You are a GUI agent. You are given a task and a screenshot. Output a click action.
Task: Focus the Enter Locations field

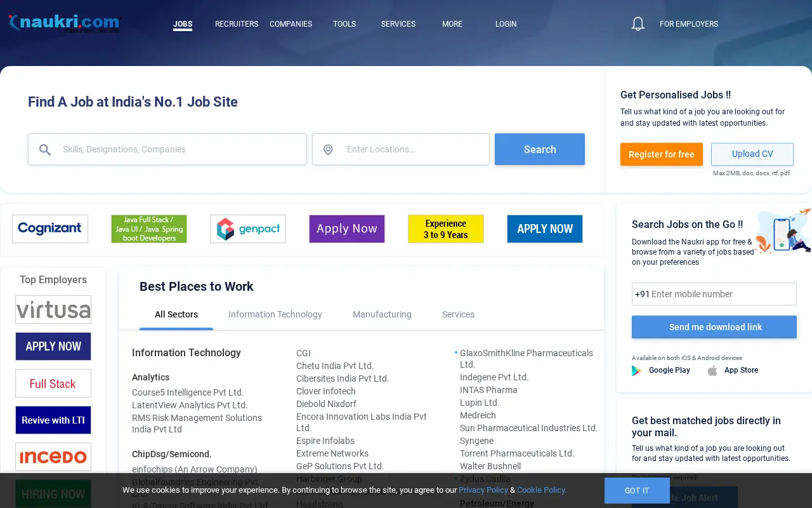(401, 149)
